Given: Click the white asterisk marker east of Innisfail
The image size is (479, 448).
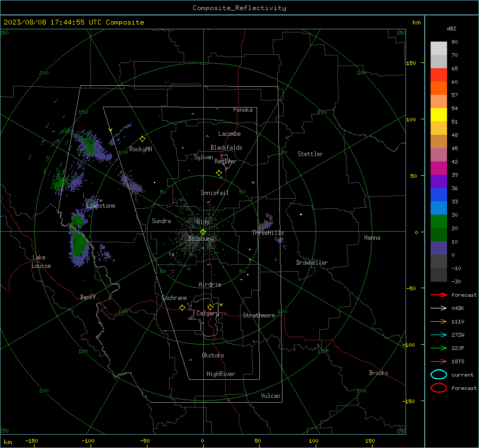Looking at the screenshot, I should pyautogui.click(x=253, y=183).
